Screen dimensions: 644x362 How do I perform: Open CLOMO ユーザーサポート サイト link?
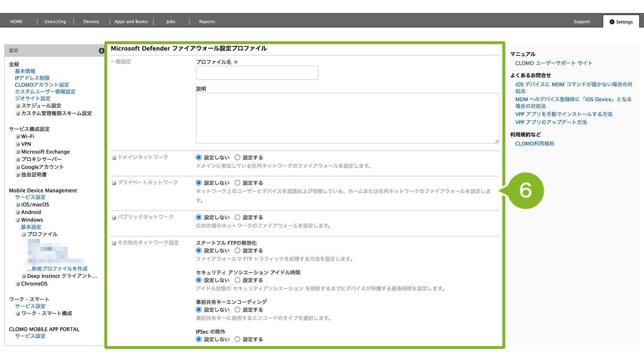pos(553,63)
